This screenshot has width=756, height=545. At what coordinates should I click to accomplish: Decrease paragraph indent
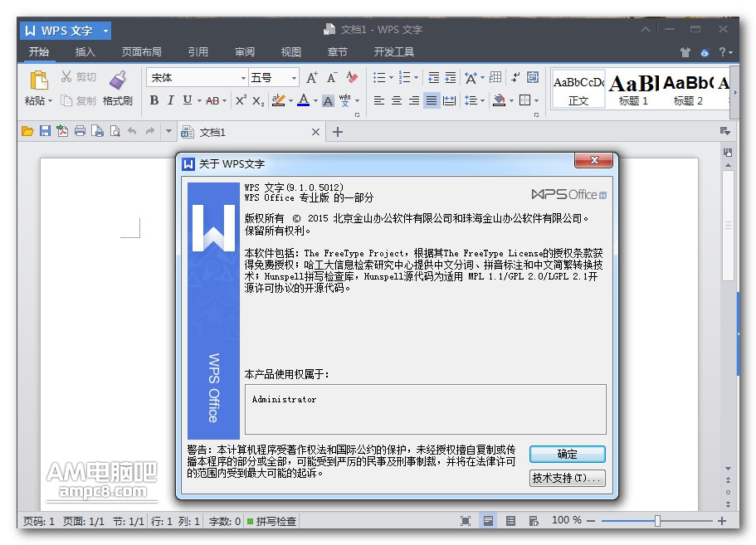433,77
